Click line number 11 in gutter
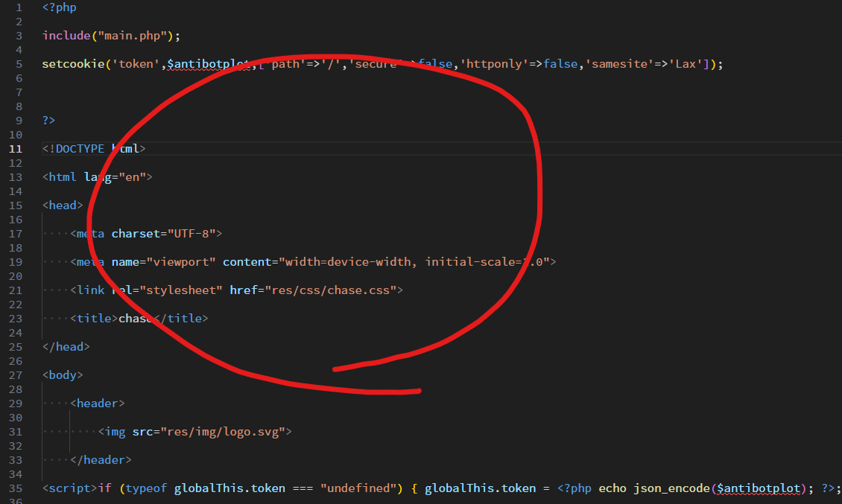The height and width of the screenshot is (504, 842). [x=16, y=149]
